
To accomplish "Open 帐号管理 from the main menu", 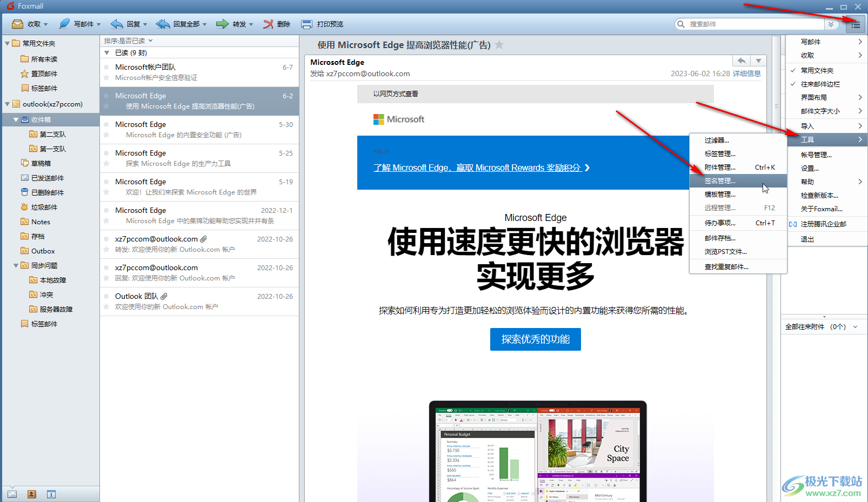I will coord(827,155).
